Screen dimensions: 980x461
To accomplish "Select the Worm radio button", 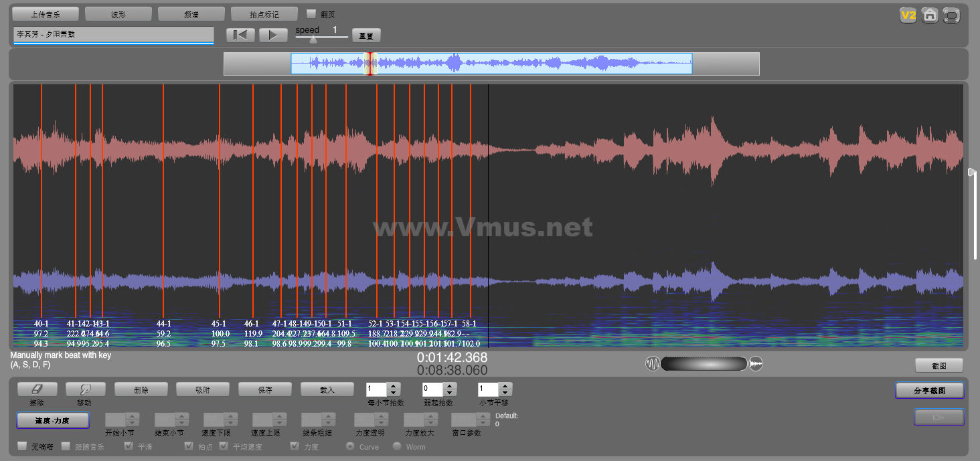I will pos(397,446).
